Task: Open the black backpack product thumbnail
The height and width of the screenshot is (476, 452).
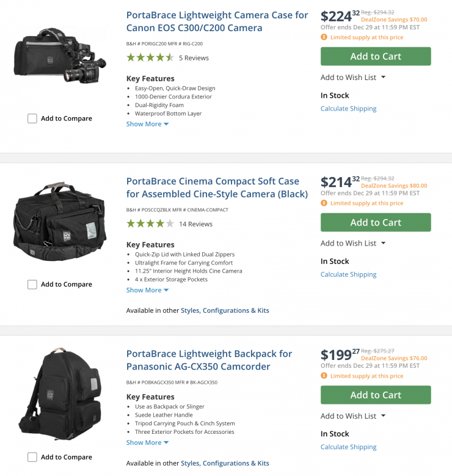Action: pyautogui.click(x=59, y=394)
